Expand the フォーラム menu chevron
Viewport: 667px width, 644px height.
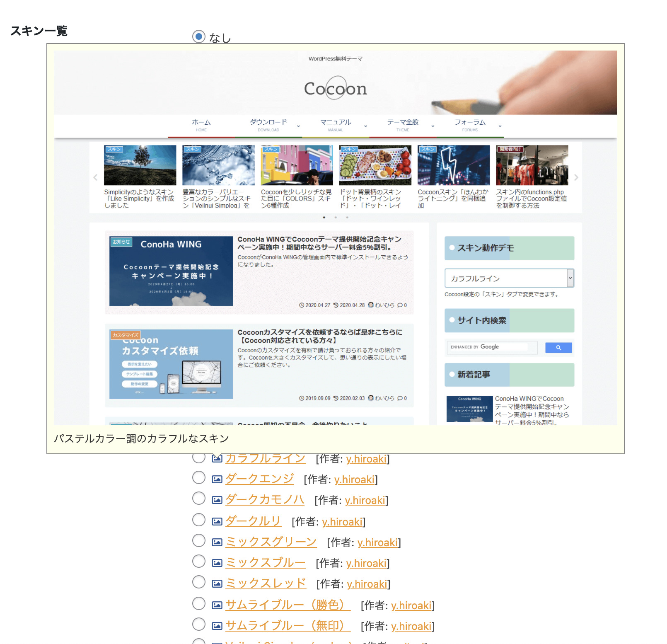point(500,126)
